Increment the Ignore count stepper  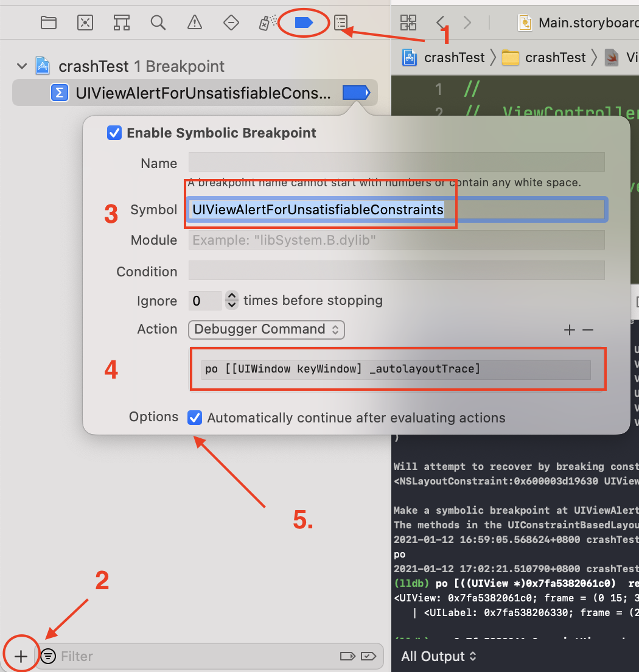pyautogui.click(x=232, y=296)
